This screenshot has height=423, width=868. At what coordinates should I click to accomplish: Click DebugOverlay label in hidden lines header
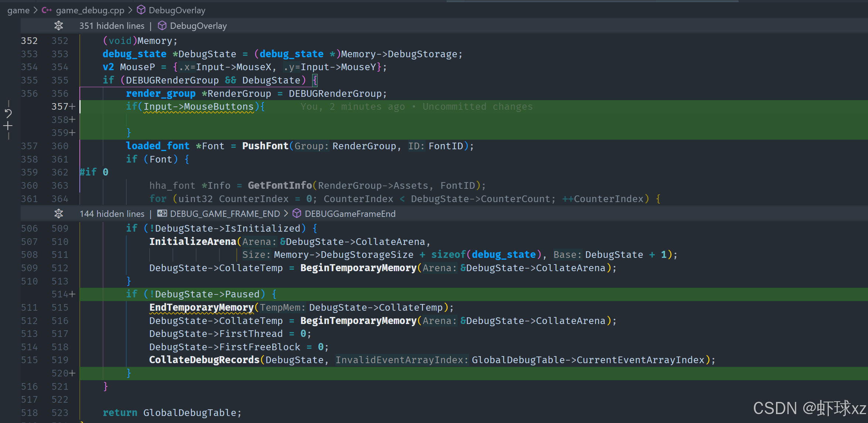198,26
